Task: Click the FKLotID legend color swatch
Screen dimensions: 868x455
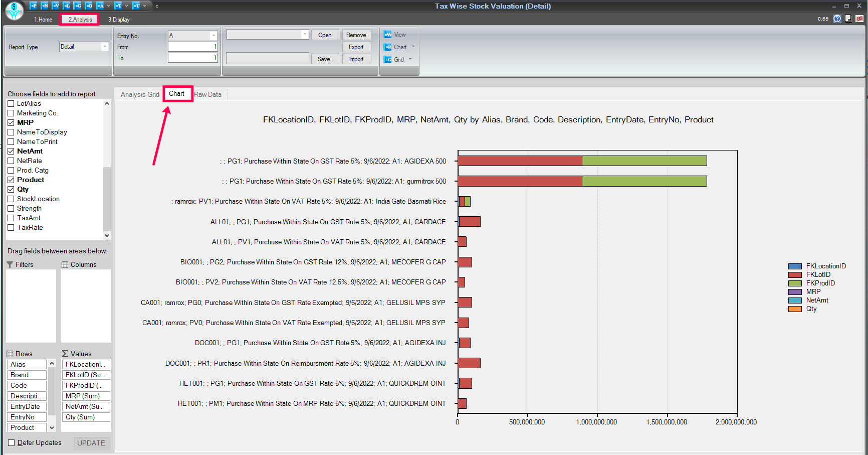Action: tap(795, 275)
